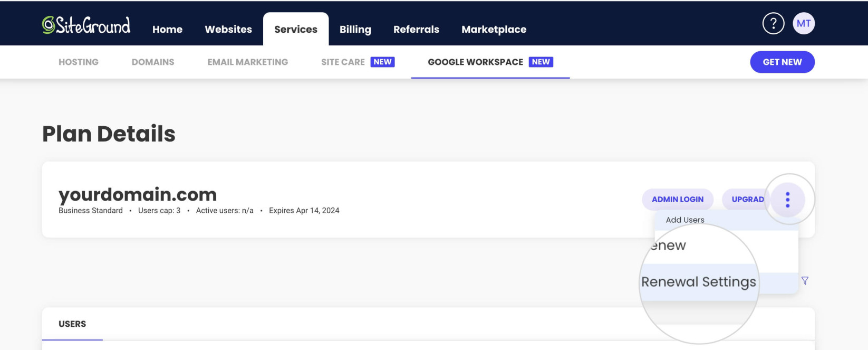Click the three-dot kebab menu for yourdomain.com
The image size is (868, 350).
click(787, 200)
